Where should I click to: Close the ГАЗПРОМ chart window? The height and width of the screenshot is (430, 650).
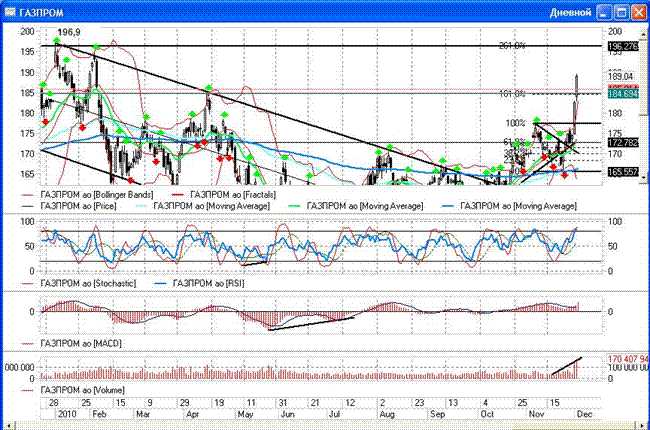[x=639, y=13]
